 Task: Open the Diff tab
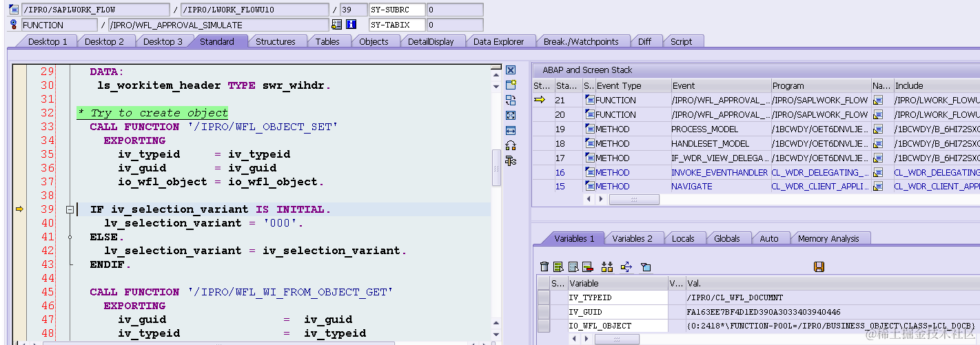pos(644,41)
